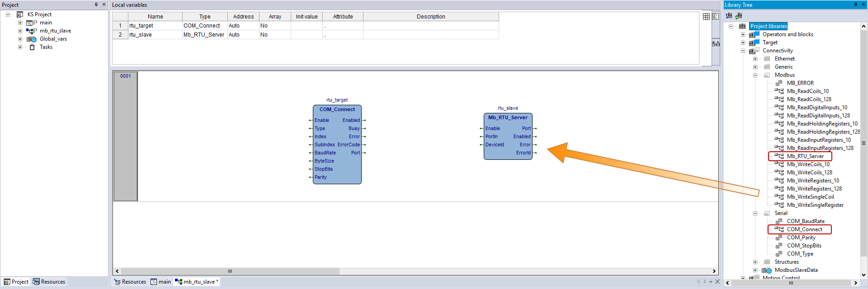
Task: Collapse the Modbus folder in the Library Tree
Action: coord(755,75)
